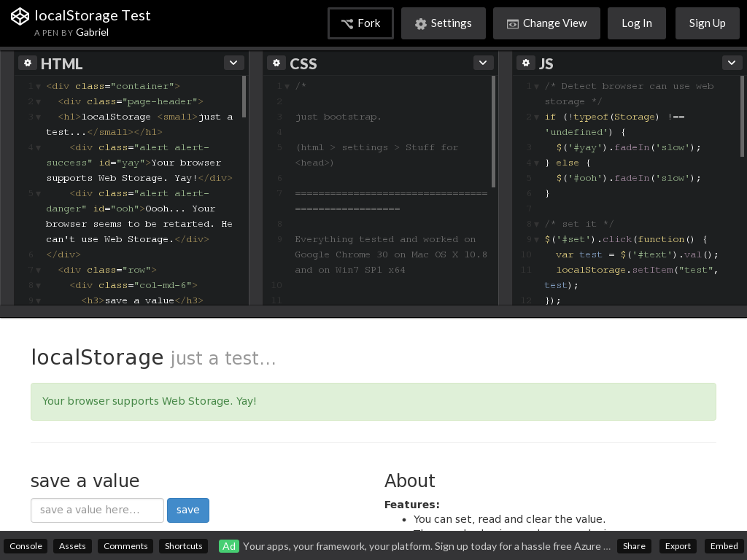Click the Change View button
Image resolution: width=747 pixels, height=560 pixels.
pyautogui.click(x=546, y=23)
